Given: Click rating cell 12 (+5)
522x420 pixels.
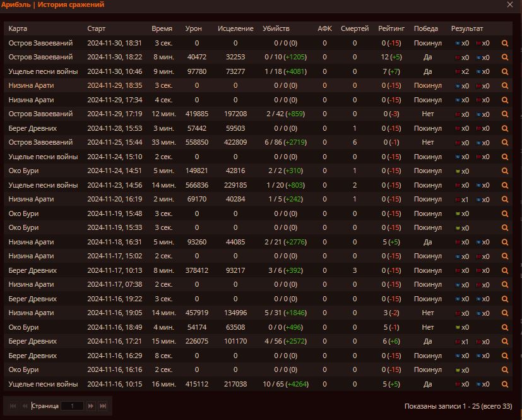Looking at the screenshot, I should (x=391, y=57).
